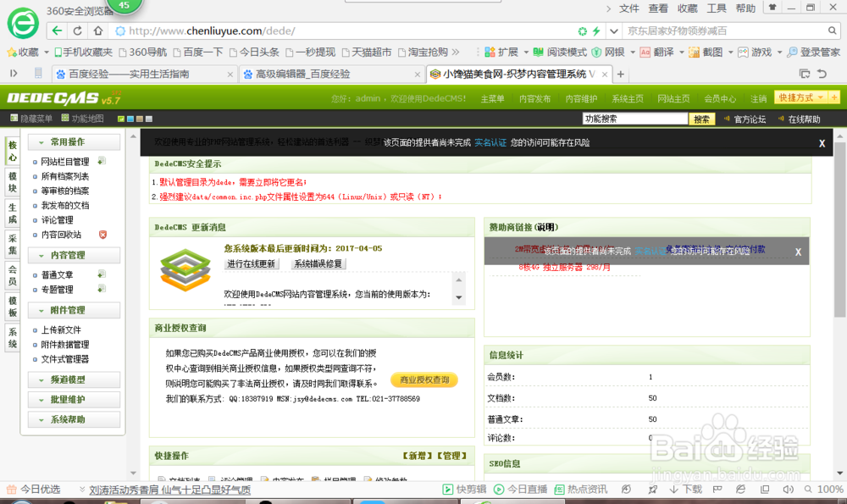Screen dimensions: 847x504
Task: Open the 网银 online banking tool
Action: [x=608, y=52]
